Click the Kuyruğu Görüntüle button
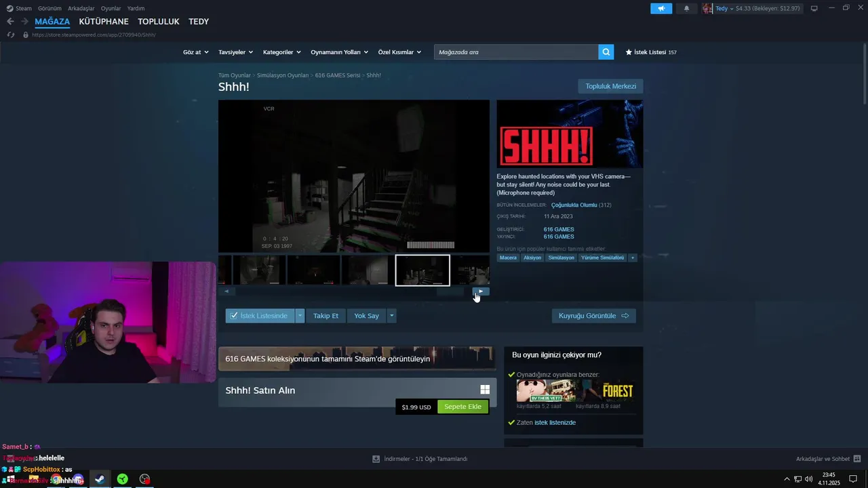The height and width of the screenshot is (488, 868). (594, 316)
